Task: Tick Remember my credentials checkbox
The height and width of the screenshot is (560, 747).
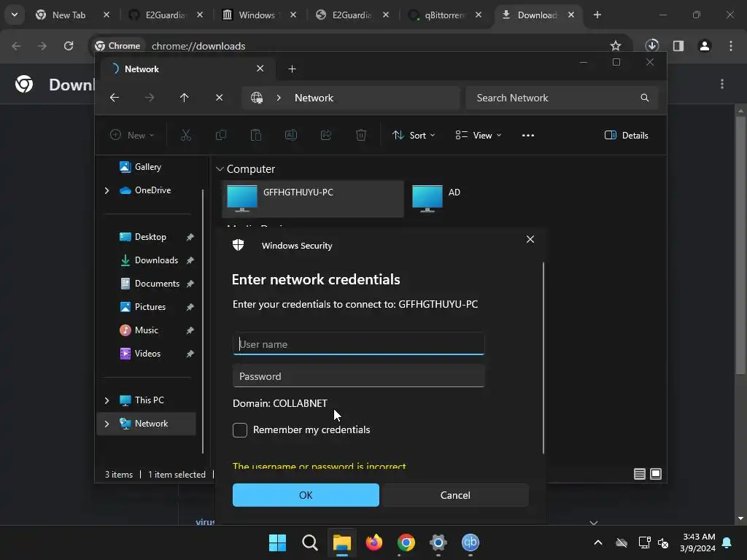Action: [x=239, y=430]
